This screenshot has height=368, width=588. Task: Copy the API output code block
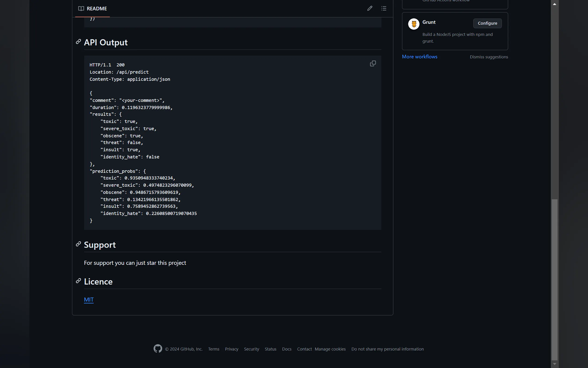pyautogui.click(x=373, y=63)
